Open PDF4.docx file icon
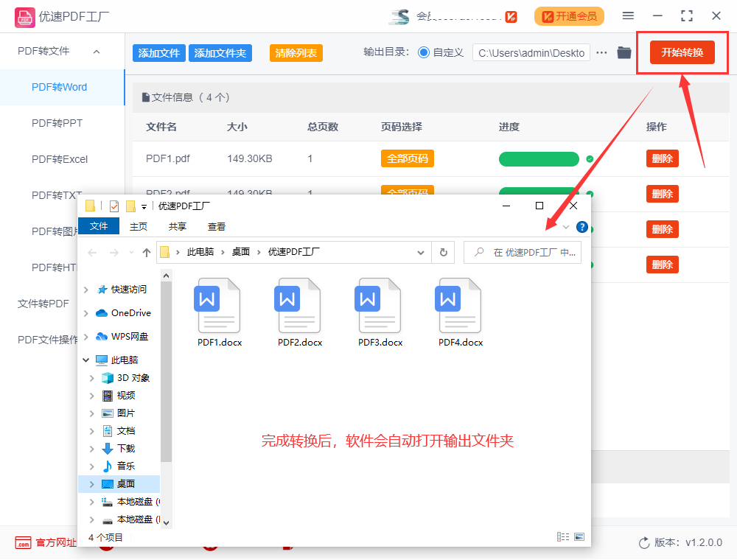Image resolution: width=737 pixels, height=560 pixels. (460, 305)
